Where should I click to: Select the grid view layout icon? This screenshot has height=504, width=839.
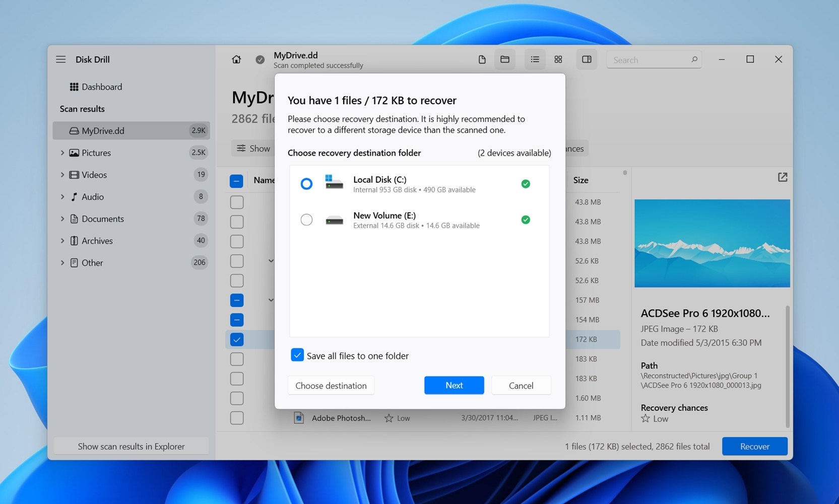pyautogui.click(x=558, y=59)
